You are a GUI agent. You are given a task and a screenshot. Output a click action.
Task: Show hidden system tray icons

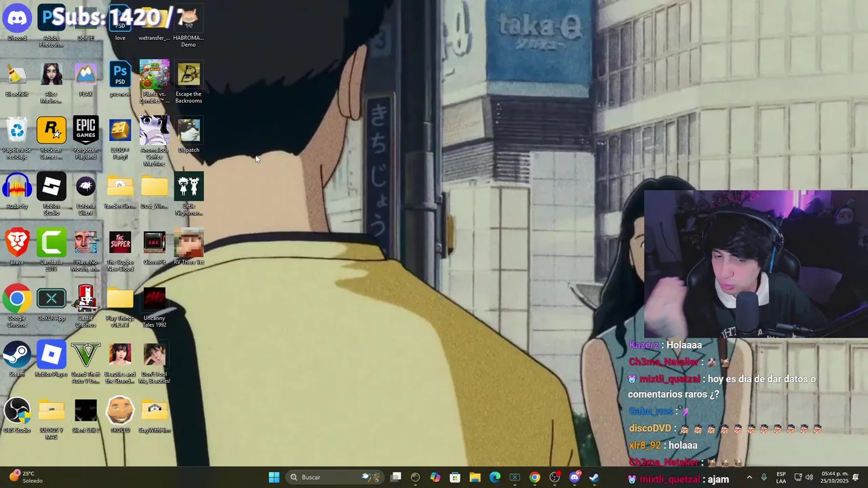[749, 477]
